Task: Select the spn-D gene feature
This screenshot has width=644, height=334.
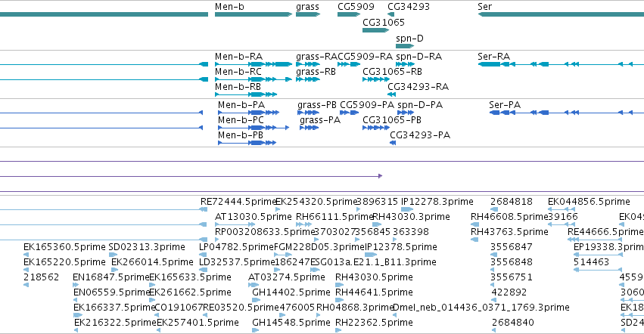Action: coord(405,46)
